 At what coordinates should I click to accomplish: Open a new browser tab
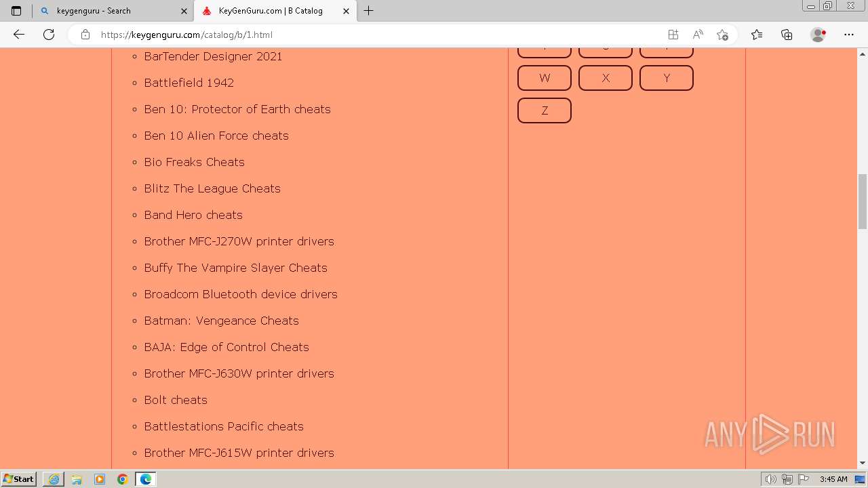click(368, 11)
